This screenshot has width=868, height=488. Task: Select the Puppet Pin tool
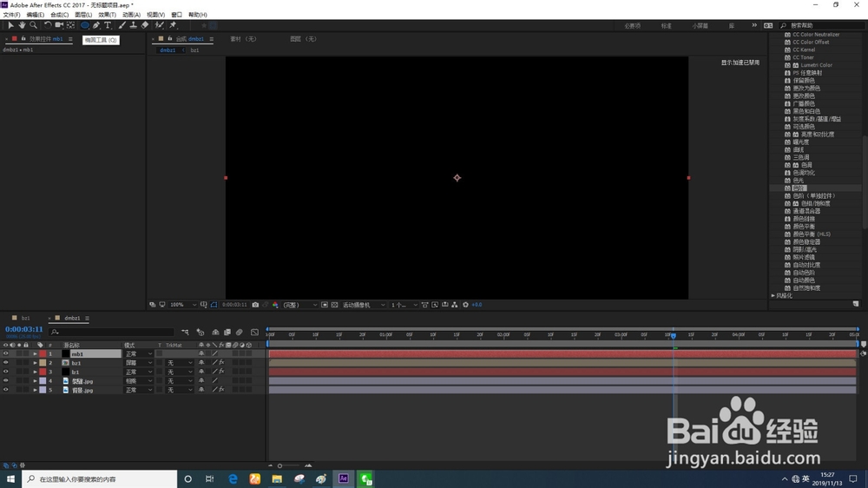click(173, 25)
